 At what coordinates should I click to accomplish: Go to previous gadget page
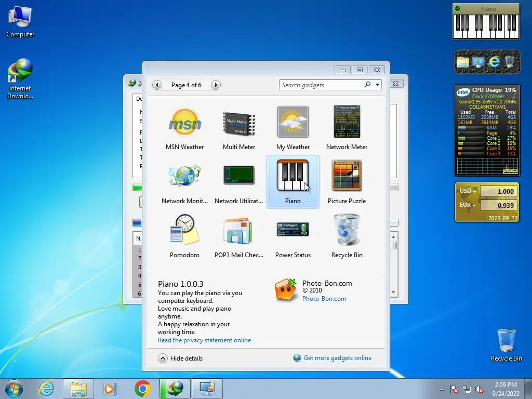click(157, 85)
